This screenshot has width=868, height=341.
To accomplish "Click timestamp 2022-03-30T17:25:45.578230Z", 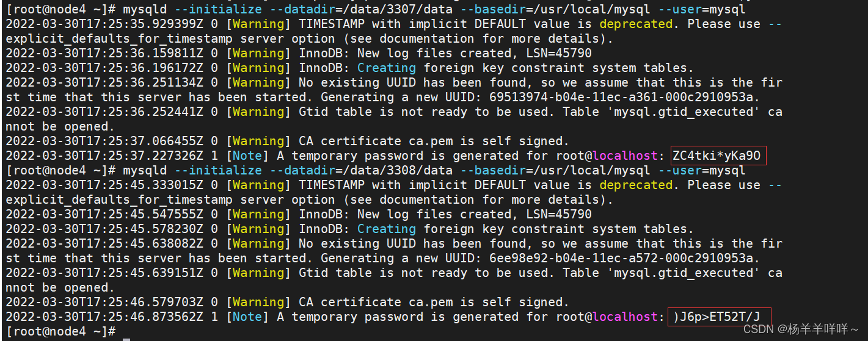I will (104, 229).
